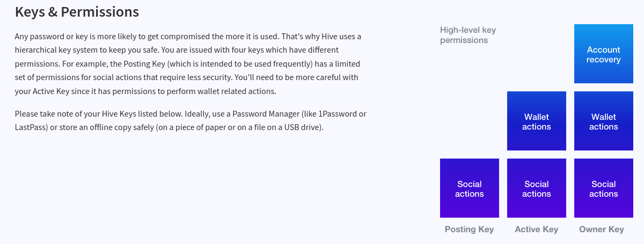Click the Keys & Permissions heading
This screenshot has width=644, height=244.
pyautogui.click(x=77, y=12)
